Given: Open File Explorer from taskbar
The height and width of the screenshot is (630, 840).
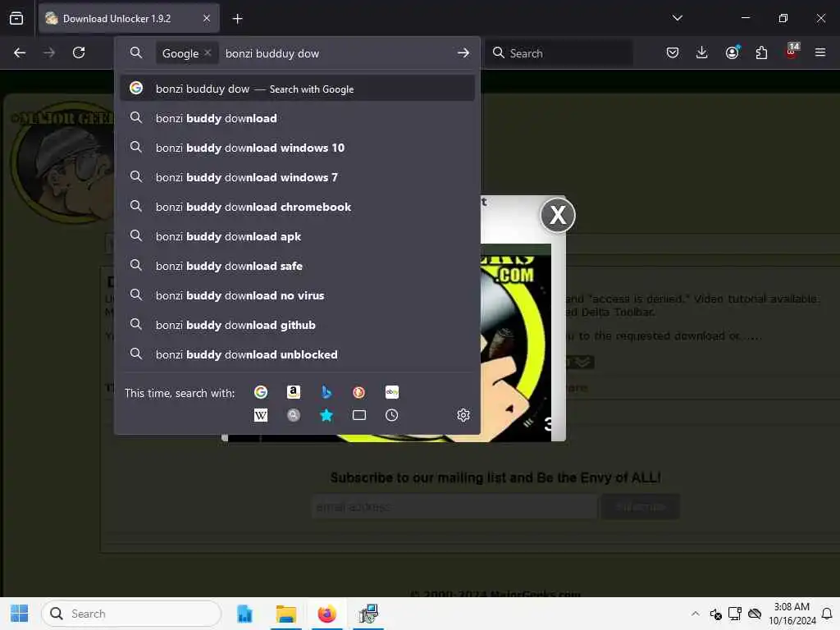Looking at the screenshot, I should (x=286, y=614).
